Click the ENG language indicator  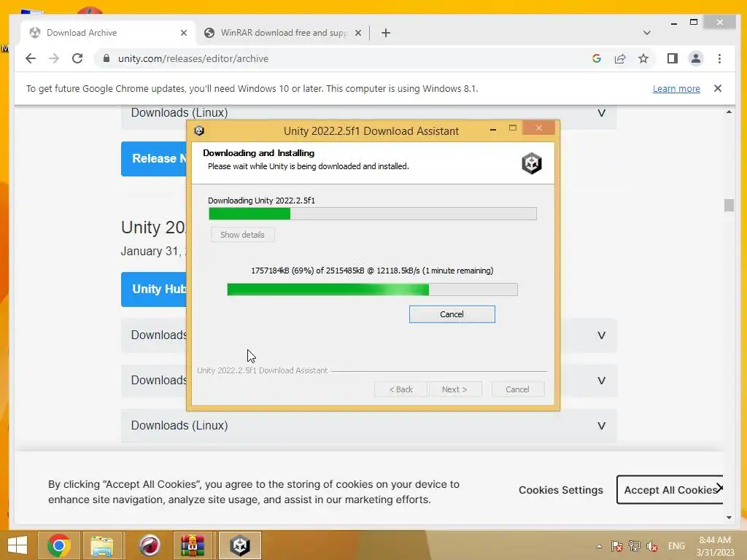[676, 546]
